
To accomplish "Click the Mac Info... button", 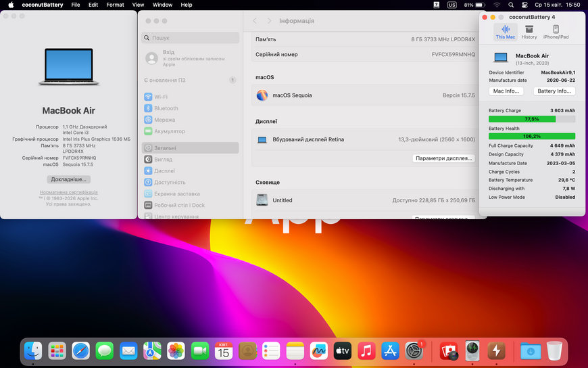I will 506,91.
